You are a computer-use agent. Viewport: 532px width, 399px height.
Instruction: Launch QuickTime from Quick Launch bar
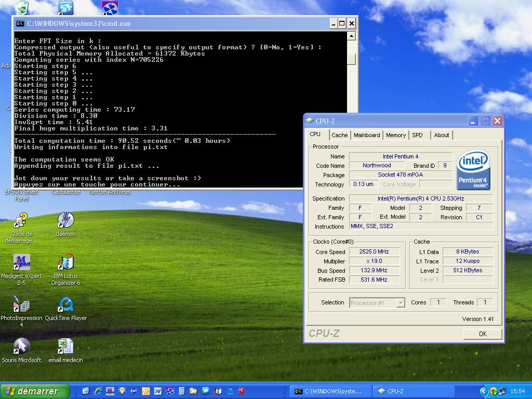coord(230,391)
